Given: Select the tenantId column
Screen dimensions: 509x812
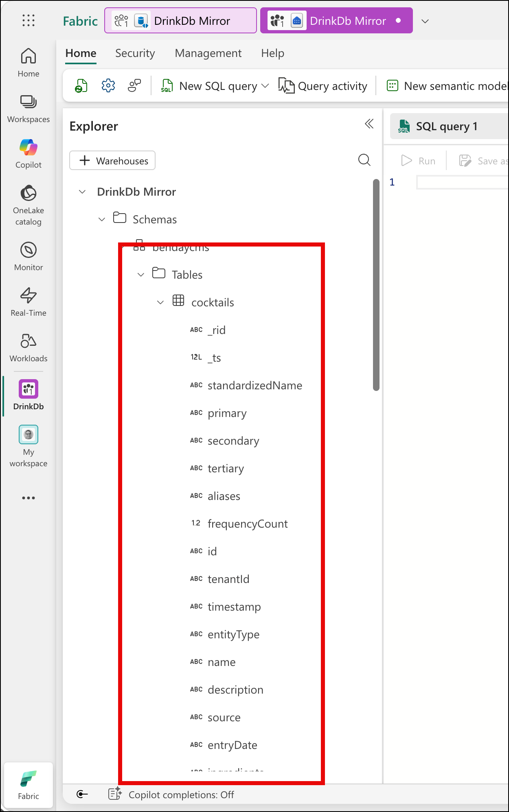Looking at the screenshot, I should click(x=228, y=579).
